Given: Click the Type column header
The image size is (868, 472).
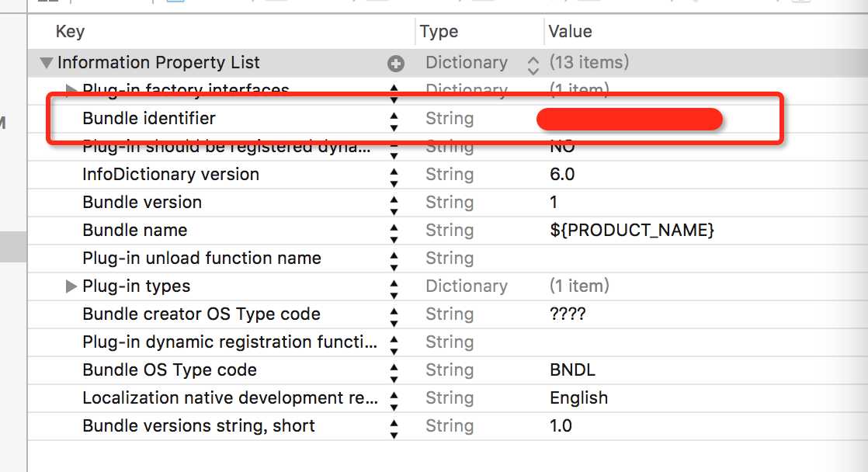Looking at the screenshot, I should pyautogui.click(x=439, y=32).
